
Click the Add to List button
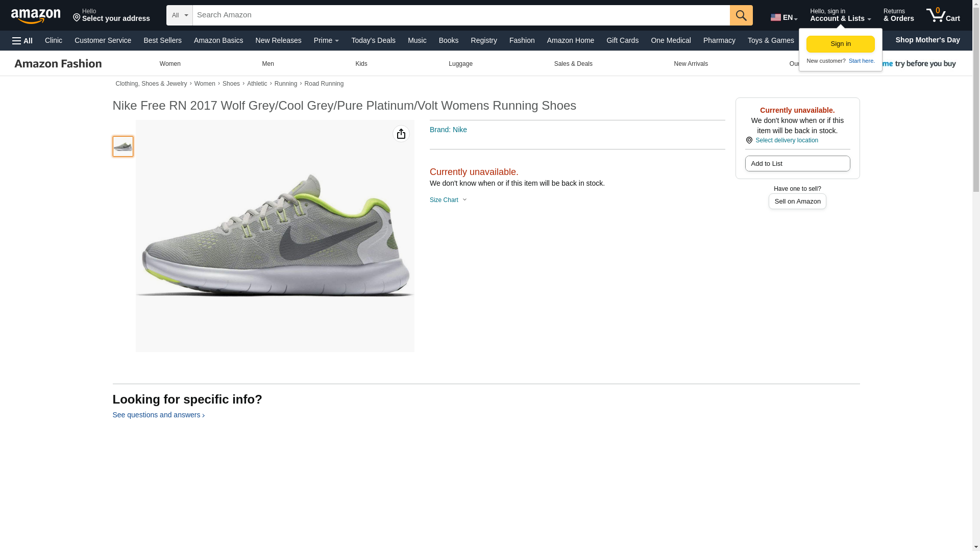[797, 164]
